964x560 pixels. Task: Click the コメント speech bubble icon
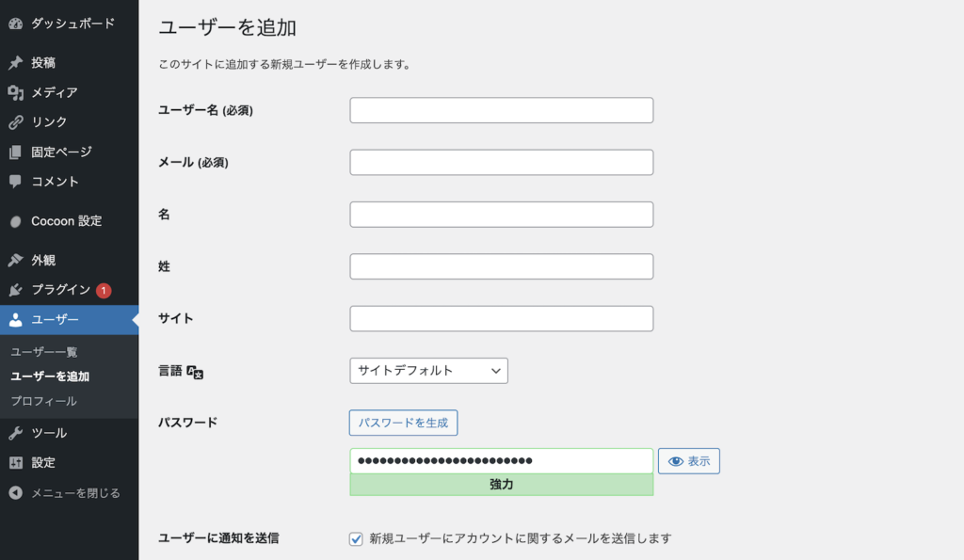pos(16,183)
